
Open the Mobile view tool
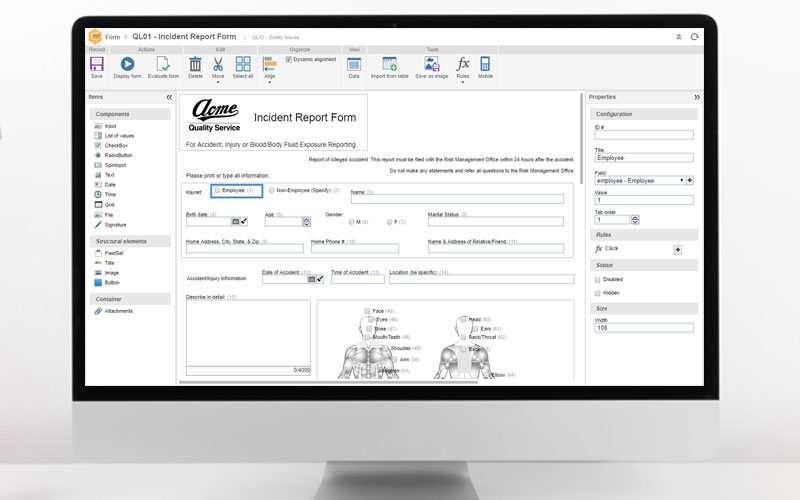[485, 64]
